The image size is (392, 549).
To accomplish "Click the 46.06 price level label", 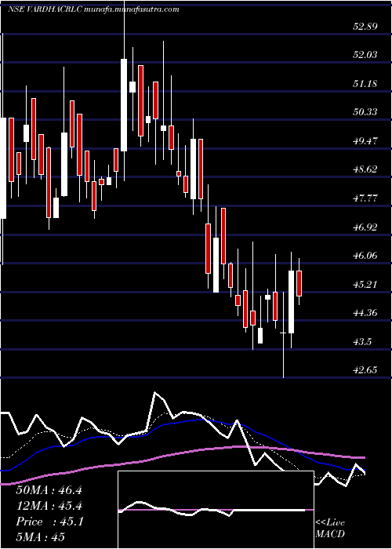I will (365, 256).
